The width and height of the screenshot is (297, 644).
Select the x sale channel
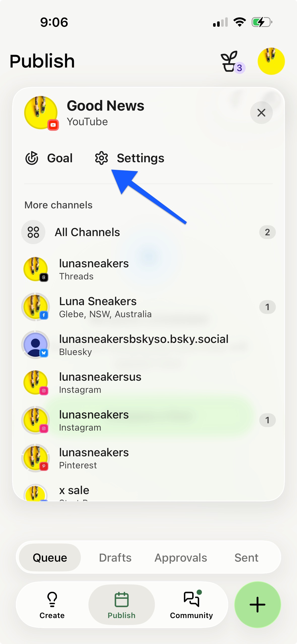pos(148,492)
